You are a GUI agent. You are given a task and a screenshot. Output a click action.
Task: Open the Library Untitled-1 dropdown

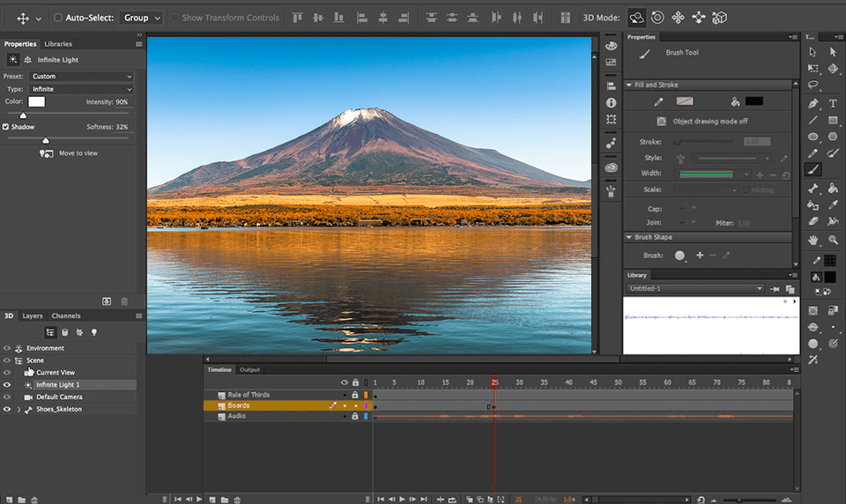pyautogui.click(x=695, y=288)
